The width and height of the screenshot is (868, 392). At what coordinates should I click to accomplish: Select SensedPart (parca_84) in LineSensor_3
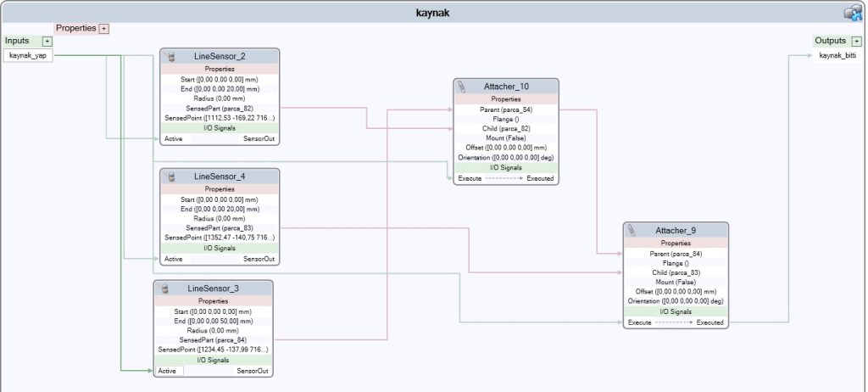(x=213, y=339)
